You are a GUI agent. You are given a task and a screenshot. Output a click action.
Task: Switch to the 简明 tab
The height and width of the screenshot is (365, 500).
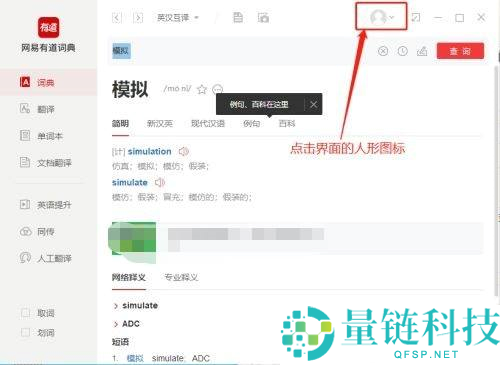click(120, 124)
